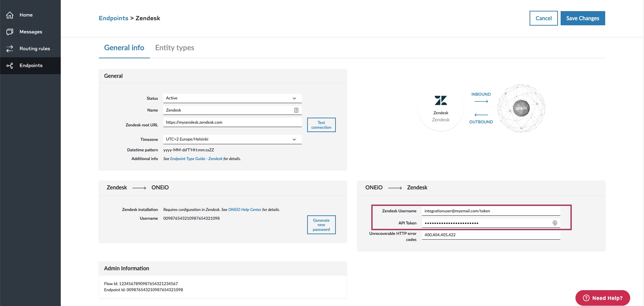Viewport: 644px width, 306px height.
Task: Click the Test connection button
Action: [x=321, y=125]
